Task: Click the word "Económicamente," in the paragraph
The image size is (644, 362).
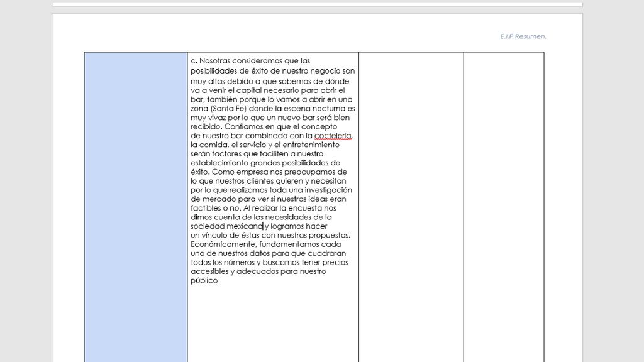Action: point(224,244)
